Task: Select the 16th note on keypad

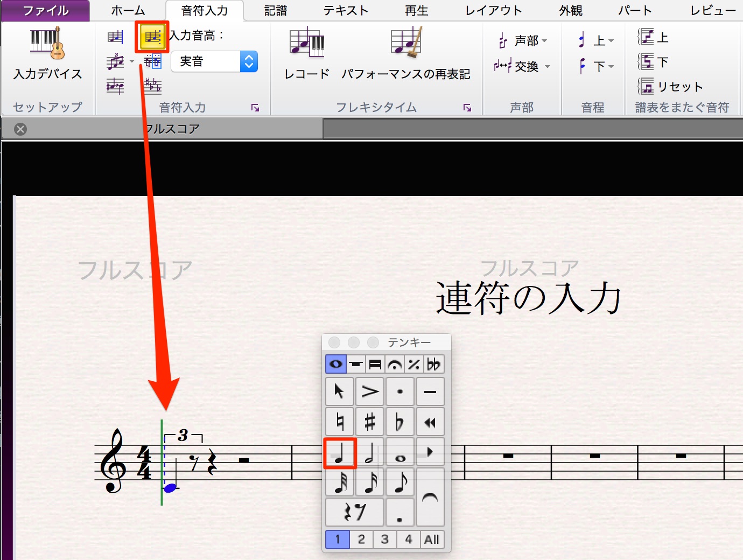Action: click(x=370, y=482)
